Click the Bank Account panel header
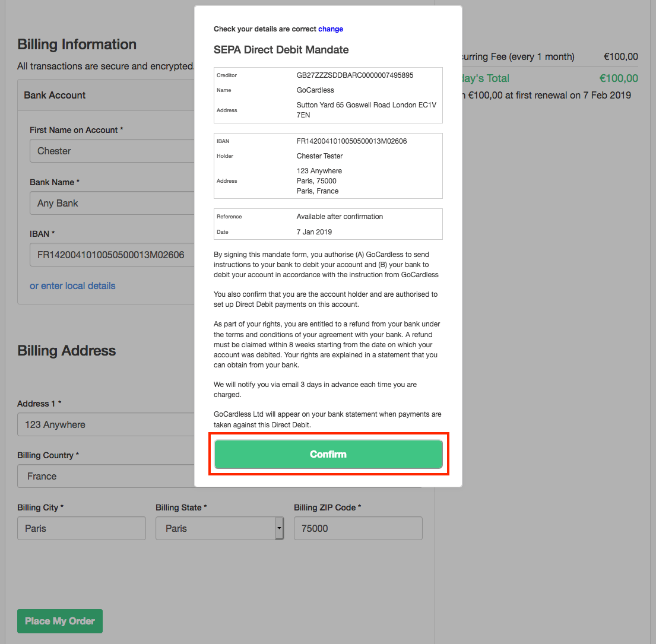The width and height of the screenshot is (656, 644). [107, 95]
